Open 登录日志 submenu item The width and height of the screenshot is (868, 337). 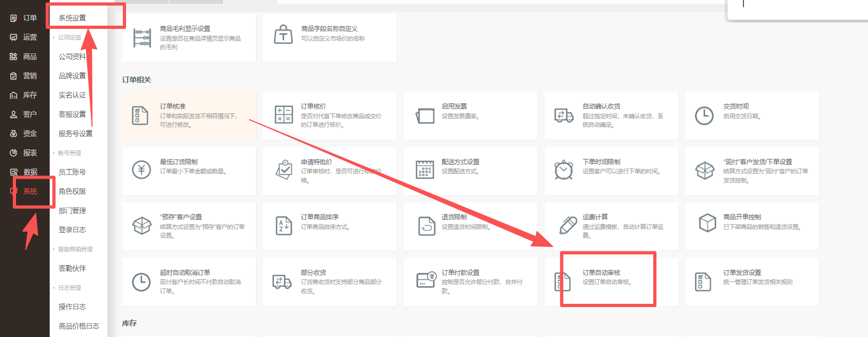[72, 230]
